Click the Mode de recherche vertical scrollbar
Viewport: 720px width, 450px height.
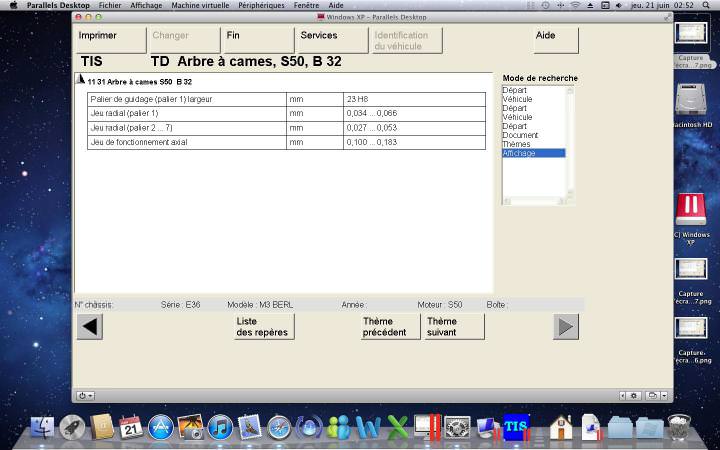[570, 141]
